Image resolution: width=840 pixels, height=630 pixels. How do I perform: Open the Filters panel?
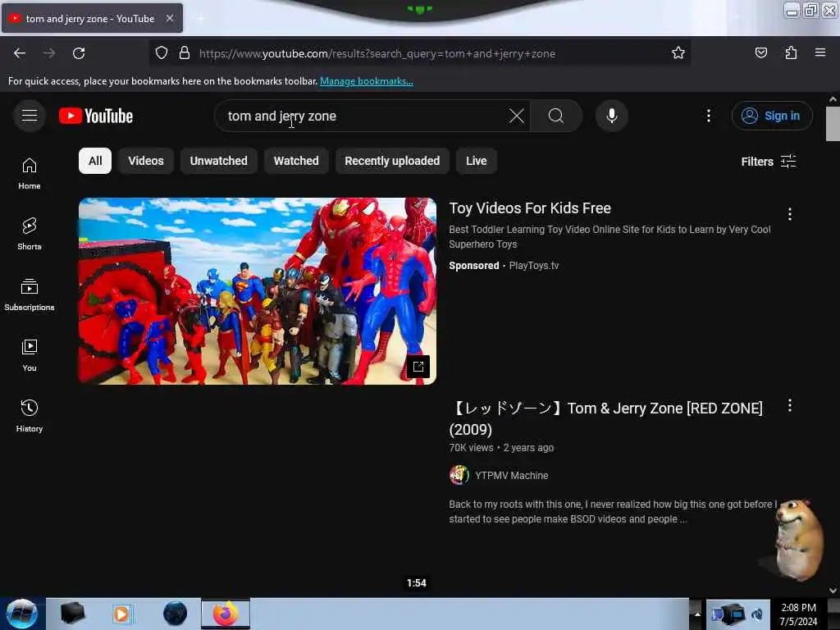[768, 162]
